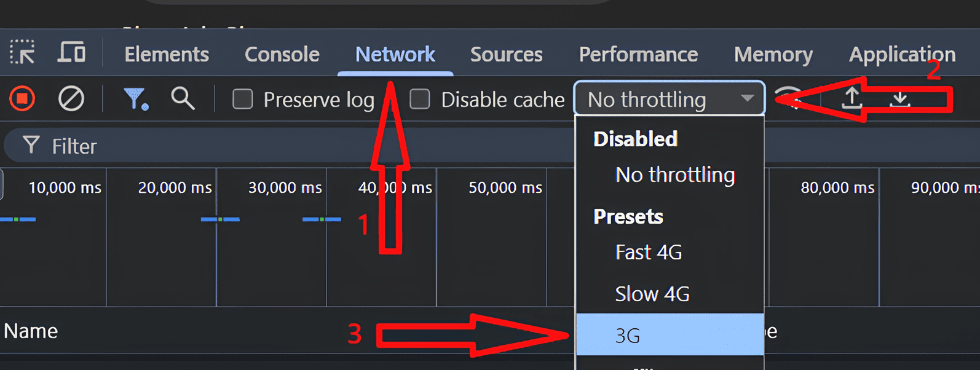Click the Filter text input field

coord(295,146)
